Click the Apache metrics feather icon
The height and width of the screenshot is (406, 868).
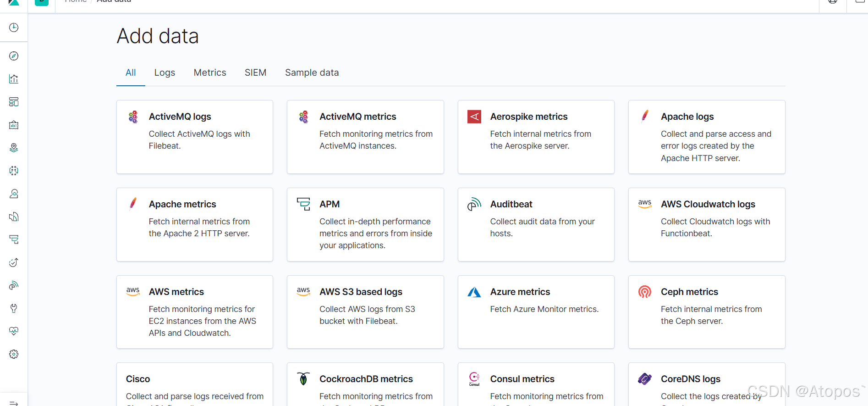point(133,203)
